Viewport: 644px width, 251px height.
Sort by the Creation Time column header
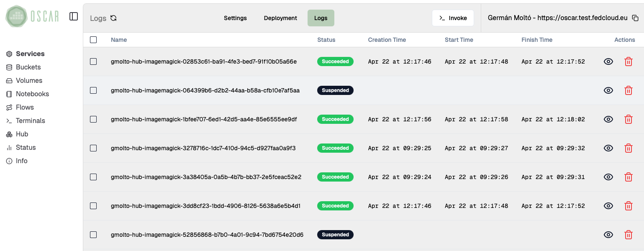(x=387, y=40)
